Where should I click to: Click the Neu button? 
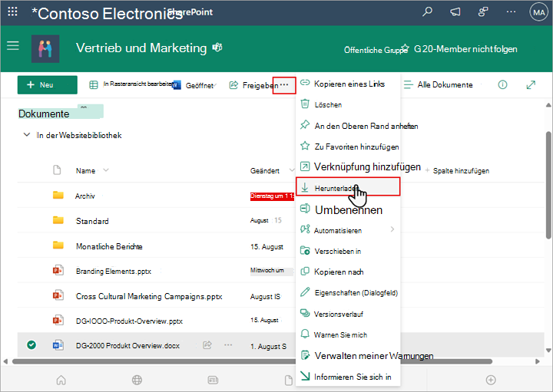(x=48, y=85)
